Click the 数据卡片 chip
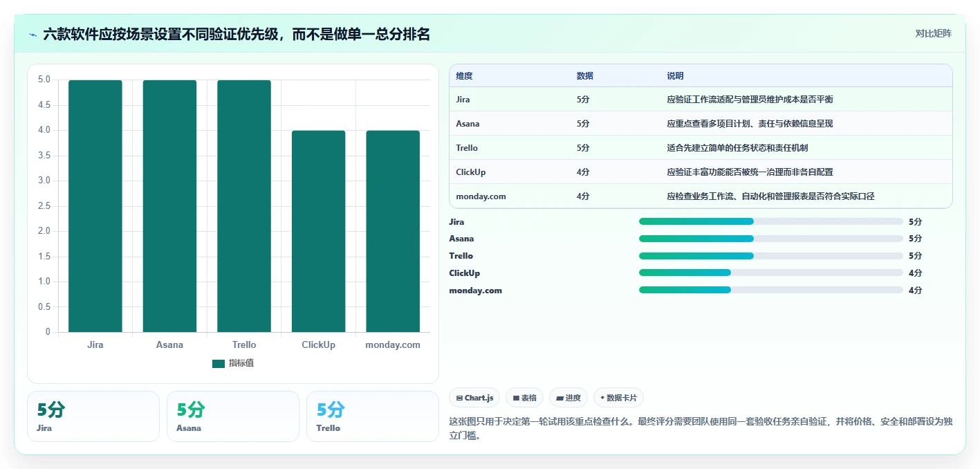980x469 pixels. 618,398
